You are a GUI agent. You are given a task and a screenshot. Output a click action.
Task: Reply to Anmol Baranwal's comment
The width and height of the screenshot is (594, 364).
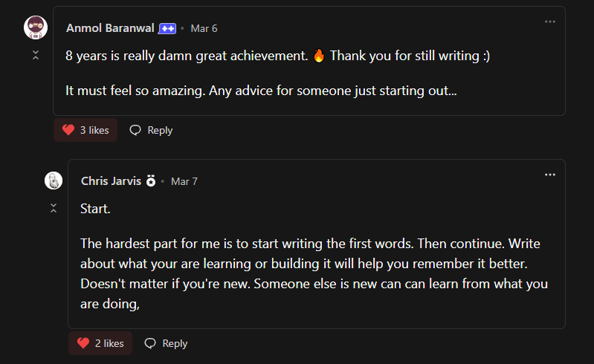click(x=151, y=130)
